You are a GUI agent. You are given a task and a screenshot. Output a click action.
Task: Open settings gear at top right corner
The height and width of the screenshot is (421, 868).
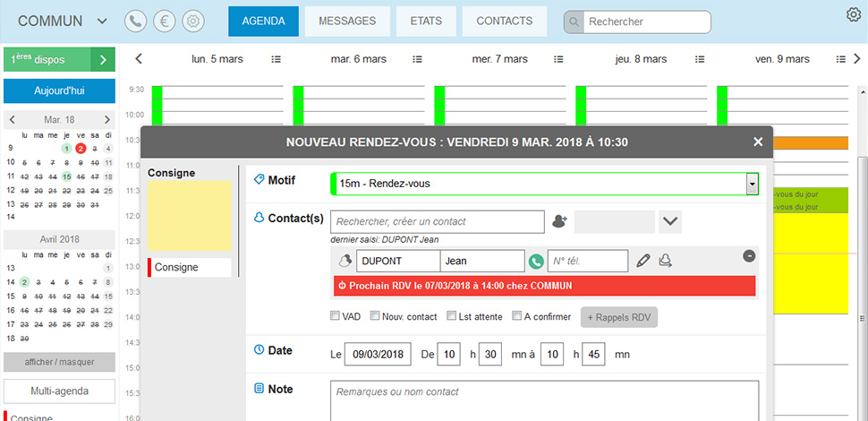coord(854,15)
